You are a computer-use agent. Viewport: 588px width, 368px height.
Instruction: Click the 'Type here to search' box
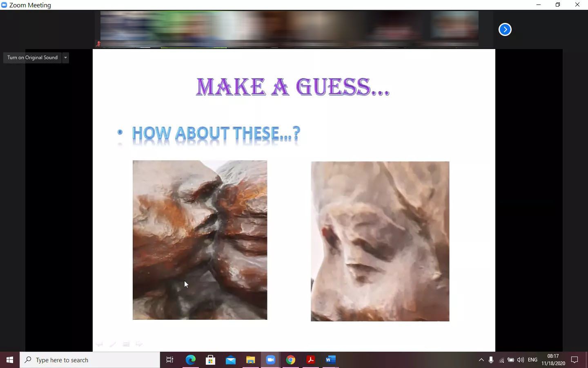coord(90,360)
